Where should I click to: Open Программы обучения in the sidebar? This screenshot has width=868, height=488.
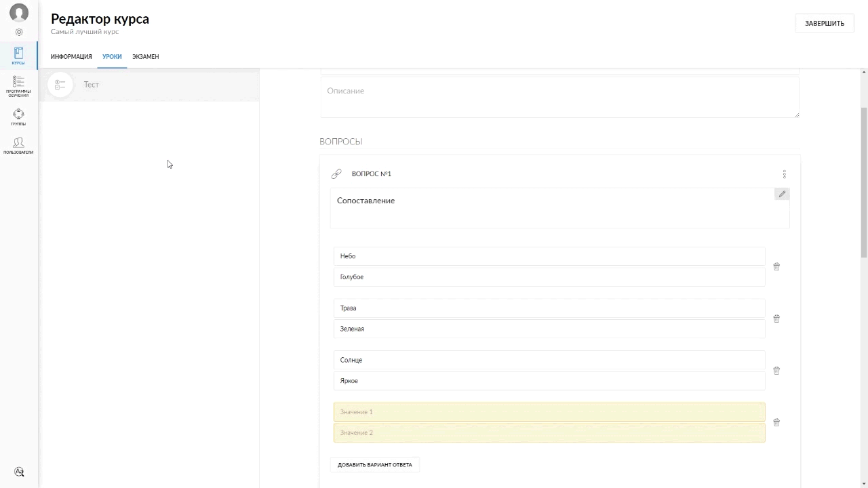point(18,87)
